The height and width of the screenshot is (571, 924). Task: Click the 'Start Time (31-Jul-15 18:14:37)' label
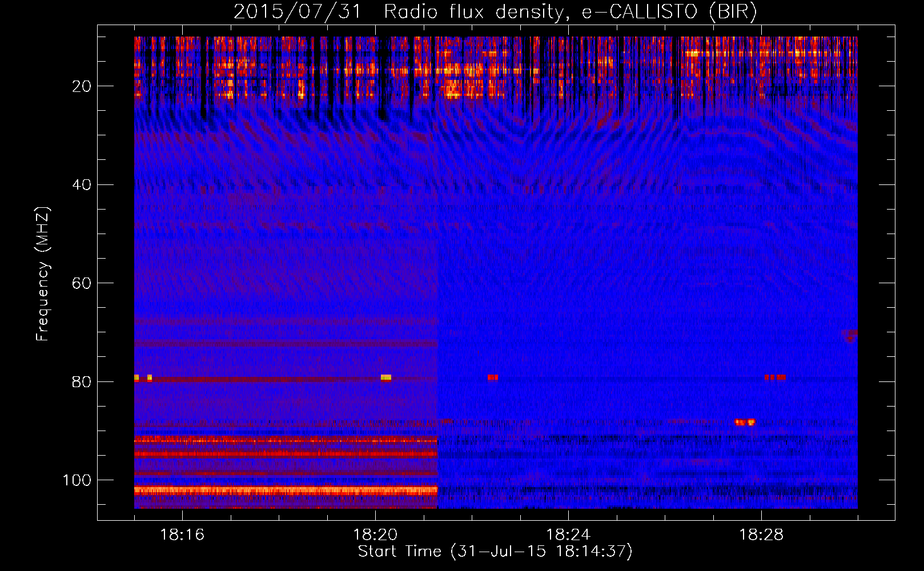[495, 552]
